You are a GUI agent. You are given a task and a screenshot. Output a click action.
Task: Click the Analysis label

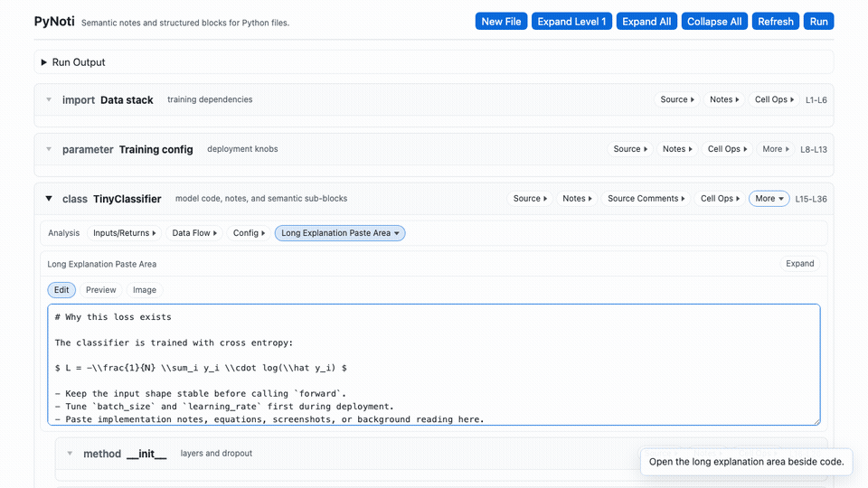pyautogui.click(x=63, y=233)
